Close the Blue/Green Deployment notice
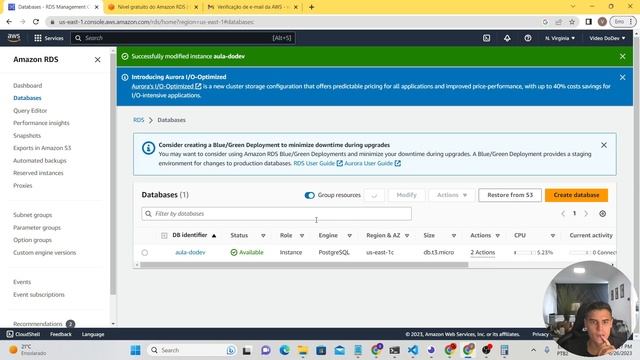The image size is (640, 360). tap(604, 145)
